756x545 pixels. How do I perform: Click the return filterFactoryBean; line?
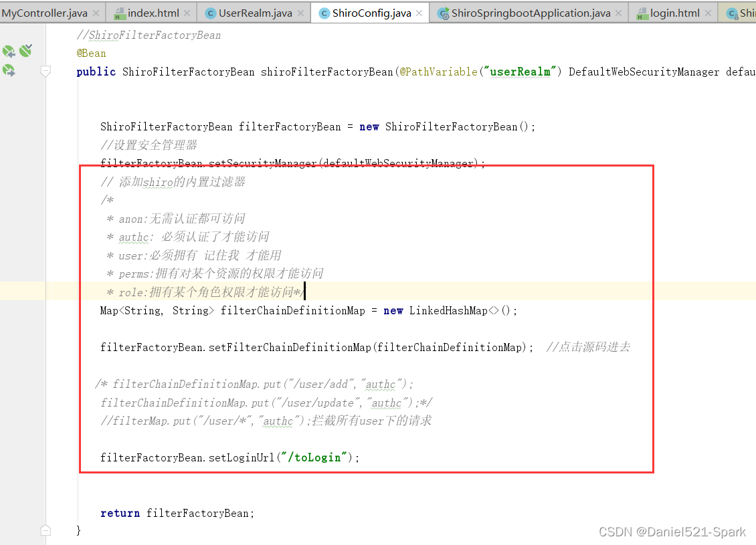click(x=177, y=513)
